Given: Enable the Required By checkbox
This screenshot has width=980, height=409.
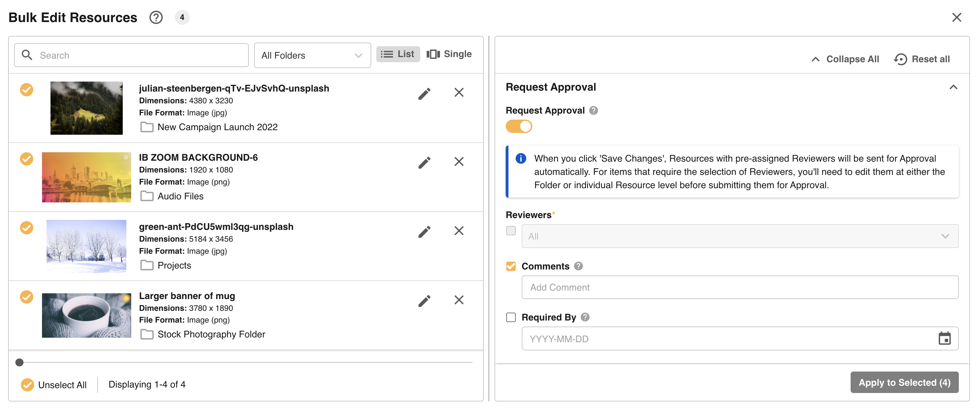Looking at the screenshot, I should (x=511, y=317).
